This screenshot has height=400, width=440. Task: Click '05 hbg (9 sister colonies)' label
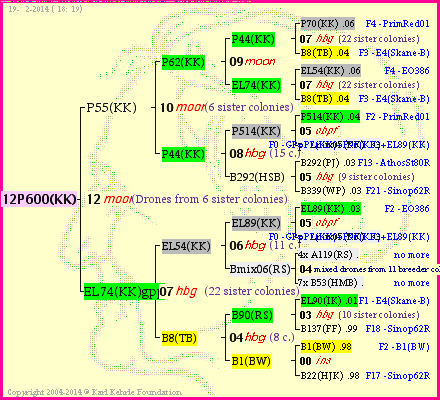[357, 177]
